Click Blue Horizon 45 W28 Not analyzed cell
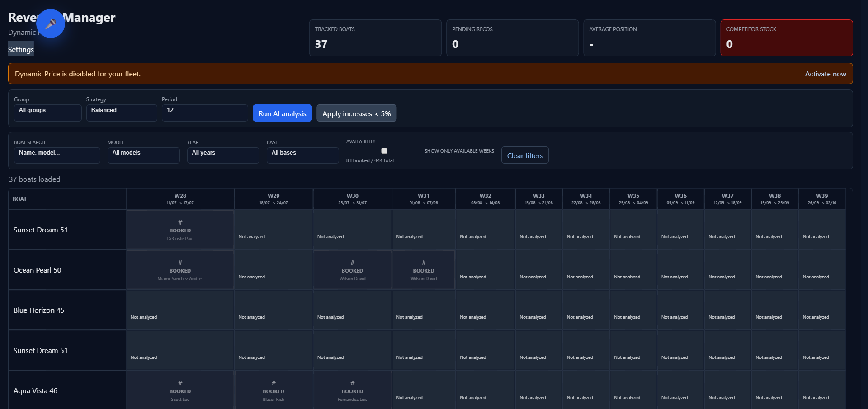This screenshot has height=409, width=868. click(180, 310)
